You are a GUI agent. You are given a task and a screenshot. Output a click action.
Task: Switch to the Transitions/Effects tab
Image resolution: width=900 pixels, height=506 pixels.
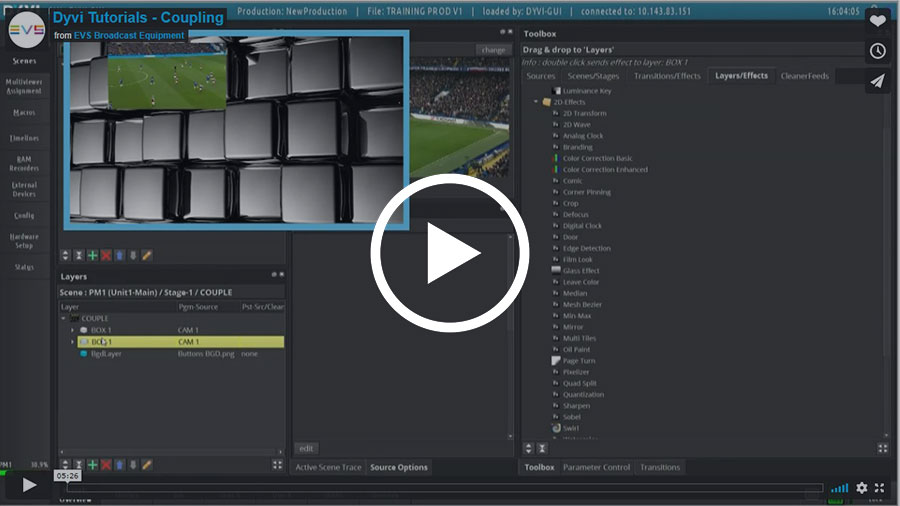[x=667, y=76]
